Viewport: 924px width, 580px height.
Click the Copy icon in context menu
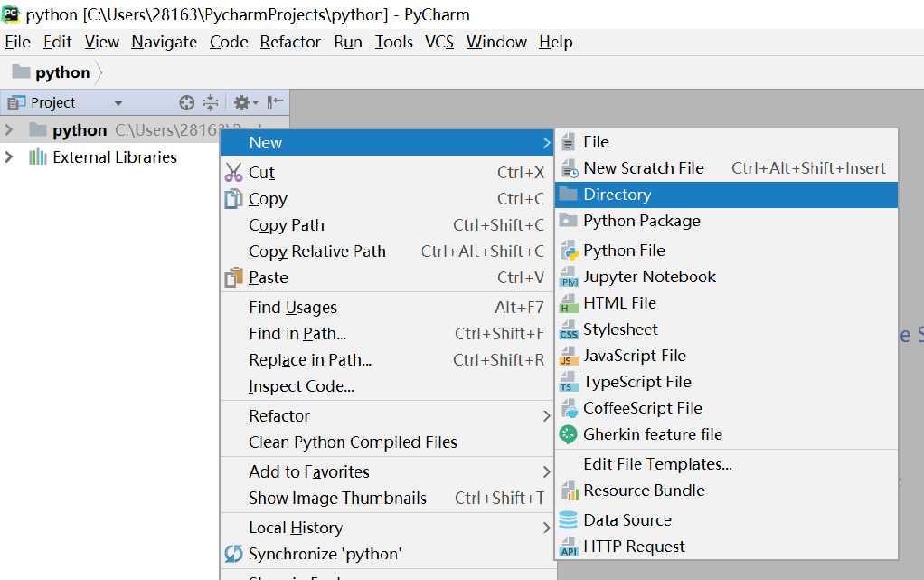point(233,199)
